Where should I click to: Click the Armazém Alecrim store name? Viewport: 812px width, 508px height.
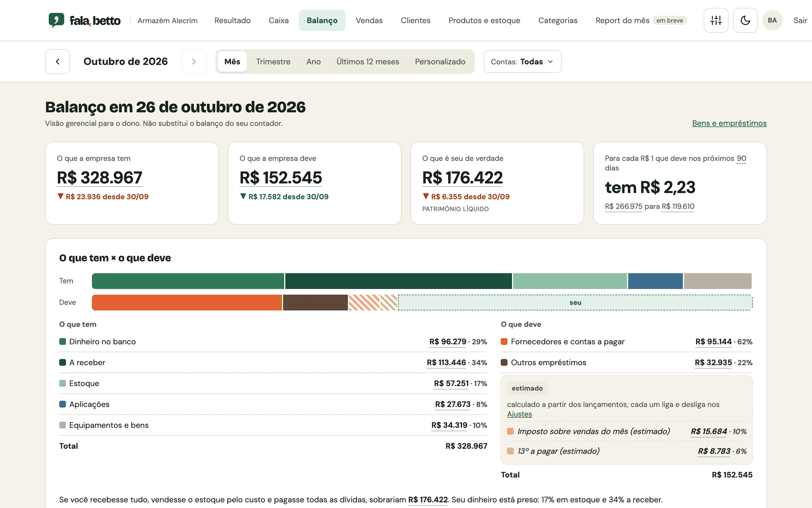pos(167,21)
